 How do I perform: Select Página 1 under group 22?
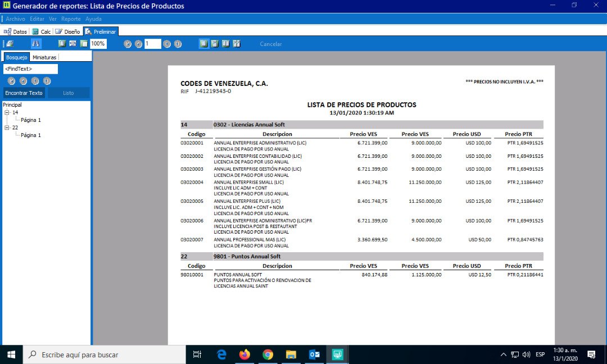(30, 135)
